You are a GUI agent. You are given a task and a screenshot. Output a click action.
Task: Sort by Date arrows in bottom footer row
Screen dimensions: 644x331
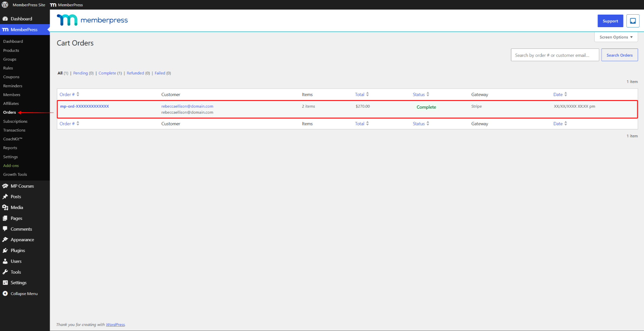tap(566, 123)
